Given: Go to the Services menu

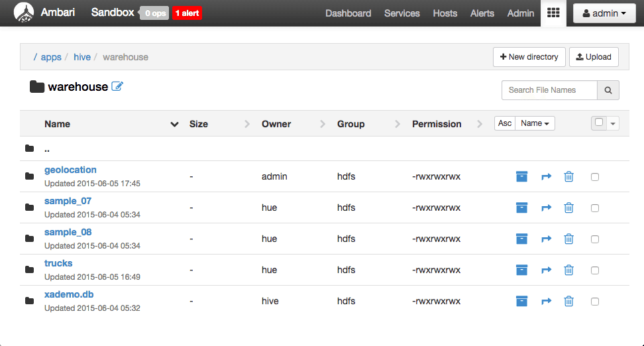Looking at the screenshot, I should pyautogui.click(x=402, y=13).
